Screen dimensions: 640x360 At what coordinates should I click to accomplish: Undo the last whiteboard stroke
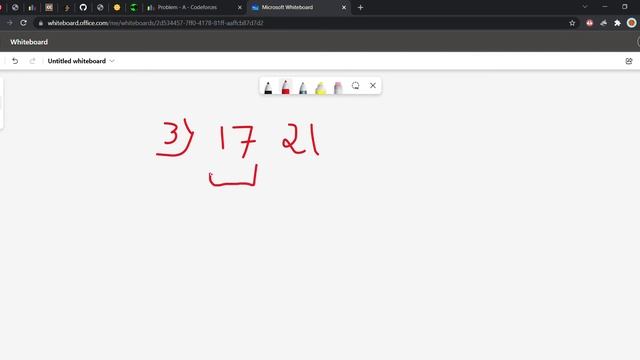pyautogui.click(x=15, y=61)
